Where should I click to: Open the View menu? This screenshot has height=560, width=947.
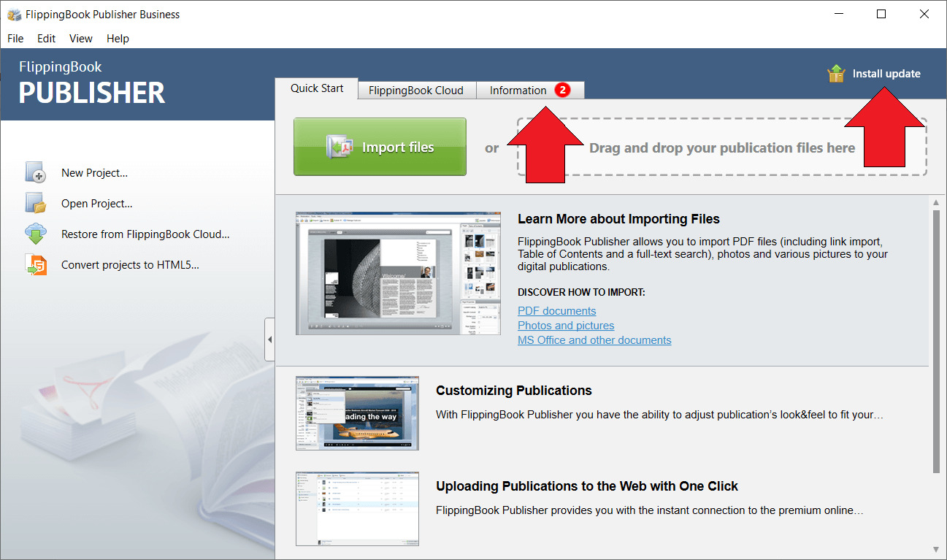[81, 39]
